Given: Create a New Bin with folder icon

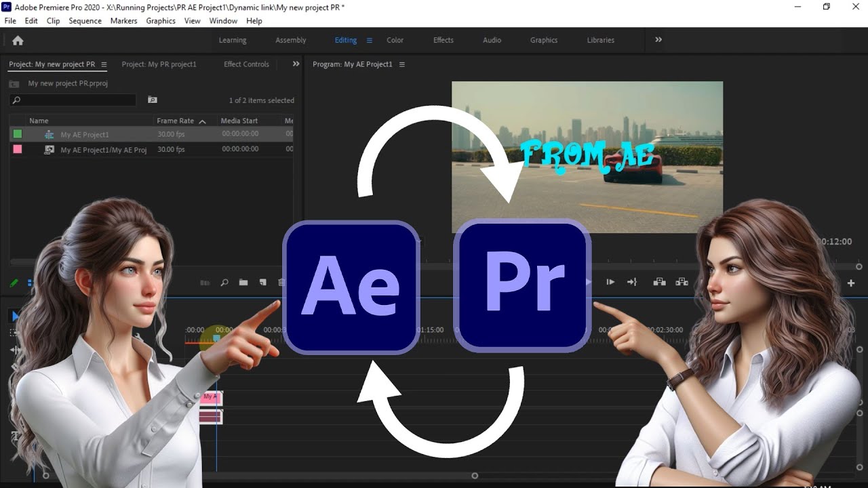Looking at the screenshot, I should point(243,283).
